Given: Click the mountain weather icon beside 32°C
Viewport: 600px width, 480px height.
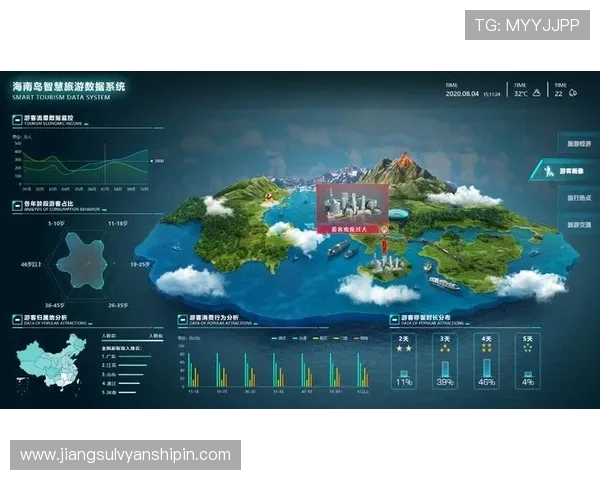Looking at the screenshot, I should point(536,93).
